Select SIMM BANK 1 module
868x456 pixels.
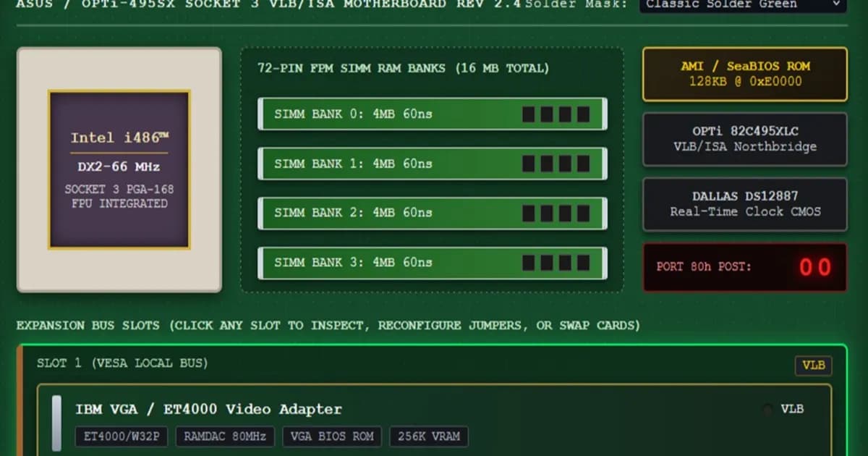(x=433, y=164)
